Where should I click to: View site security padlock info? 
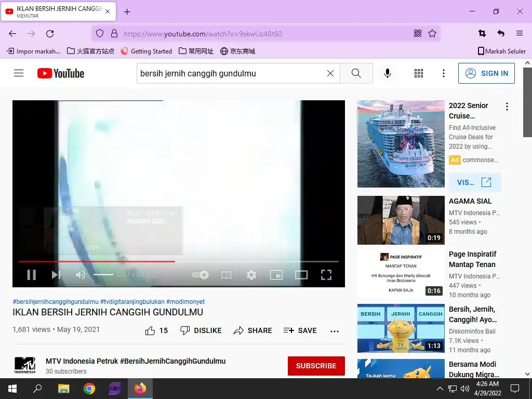[114, 33]
